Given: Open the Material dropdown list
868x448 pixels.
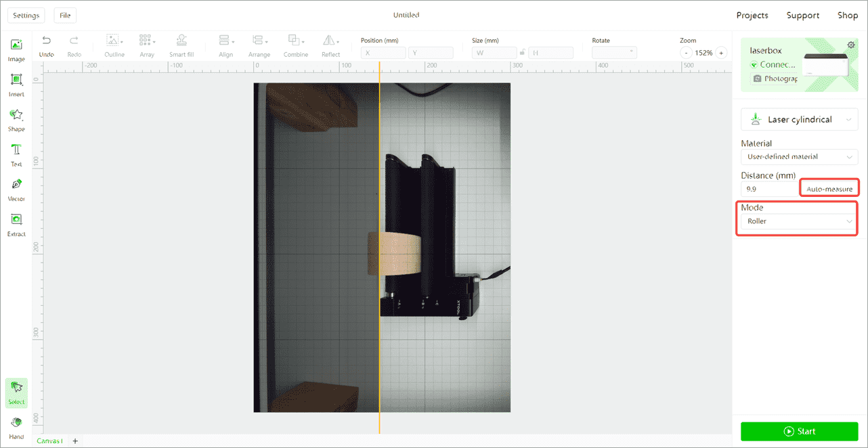Looking at the screenshot, I should click(x=800, y=156).
